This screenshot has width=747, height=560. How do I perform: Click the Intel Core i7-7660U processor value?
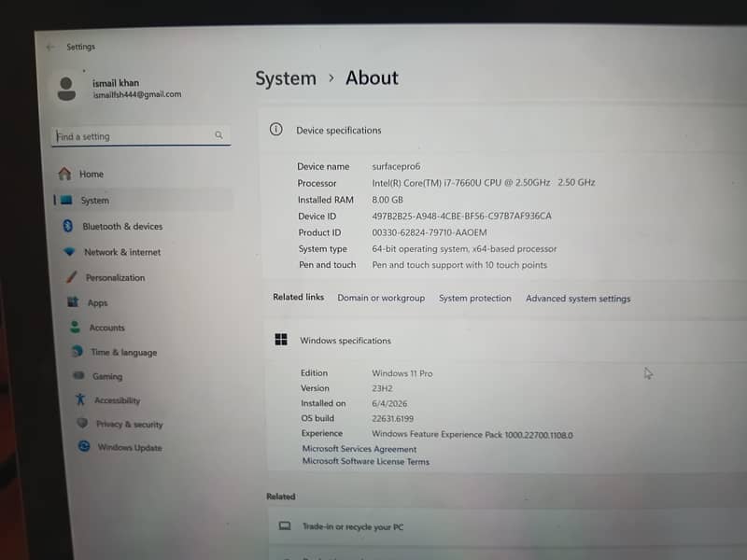483,182
